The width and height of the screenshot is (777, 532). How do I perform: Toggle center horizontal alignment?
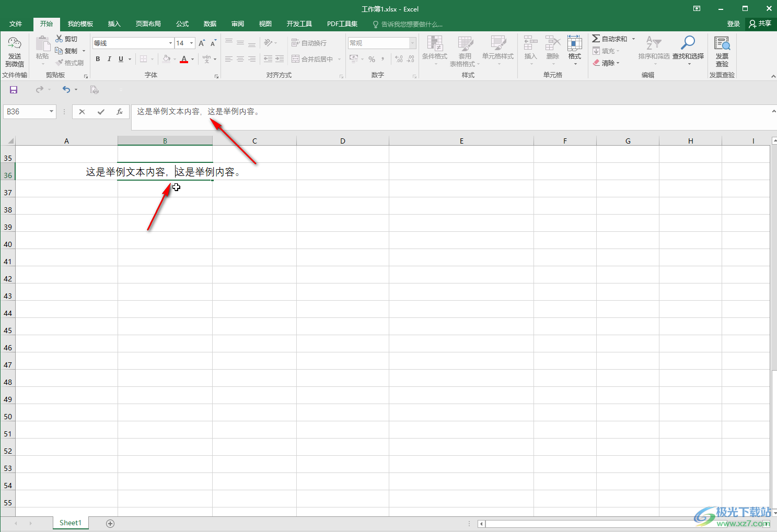(x=240, y=59)
